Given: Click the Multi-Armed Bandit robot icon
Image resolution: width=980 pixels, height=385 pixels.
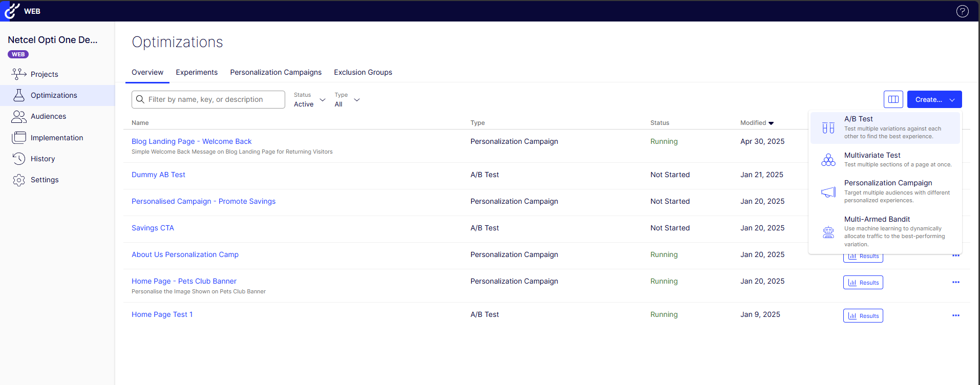Looking at the screenshot, I should click(x=828, y=232).
